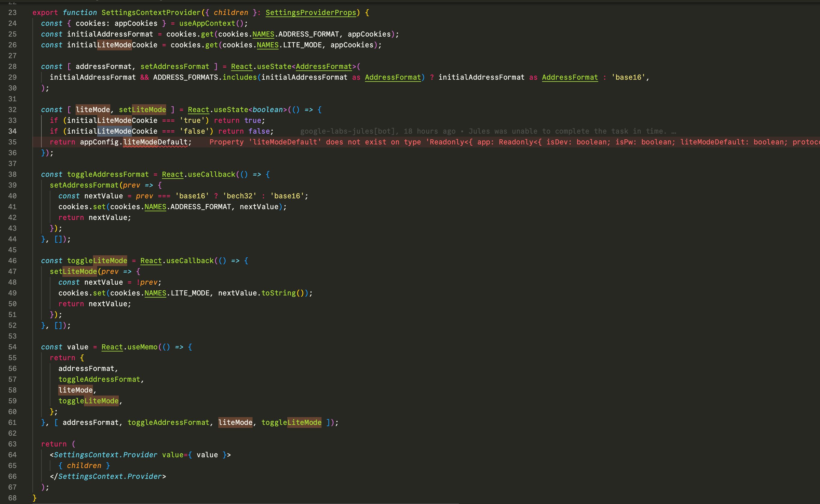Click the 'bech32' string on line 40
Screen dimensions: 820x504
(240, 196)
